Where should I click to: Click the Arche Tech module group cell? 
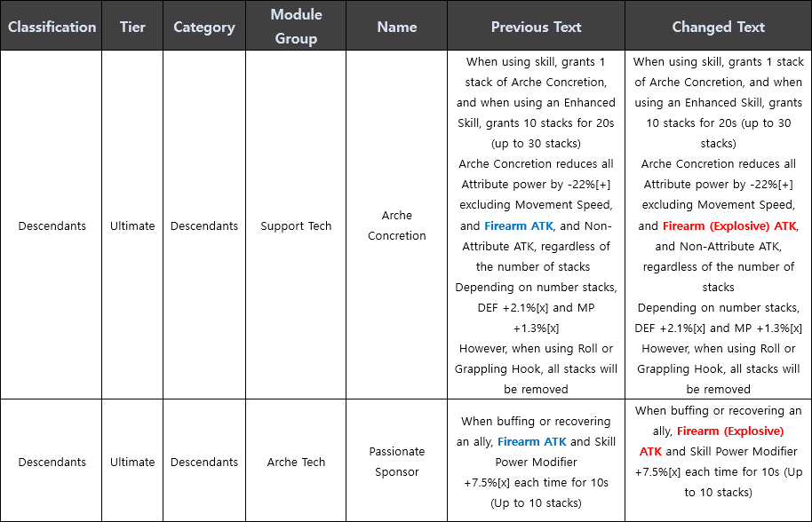pos(296,461)
